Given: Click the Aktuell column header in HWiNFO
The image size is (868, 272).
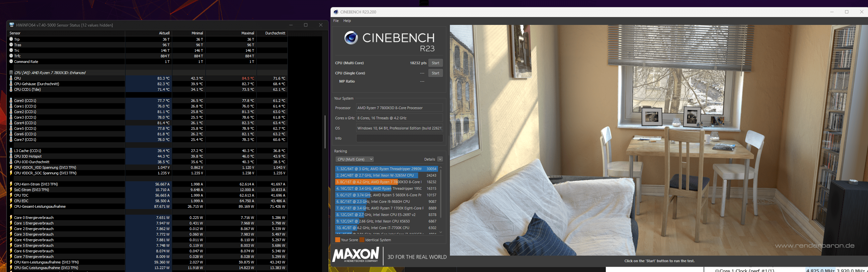Looking at the screenshot, I should point(148,33).
